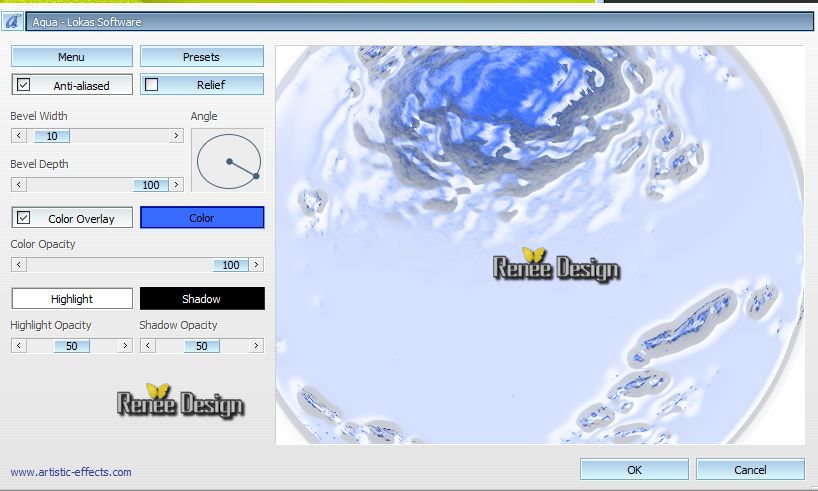
Task: Decrease Shadow Opacity with left arrow
Action: coord(148,345)
